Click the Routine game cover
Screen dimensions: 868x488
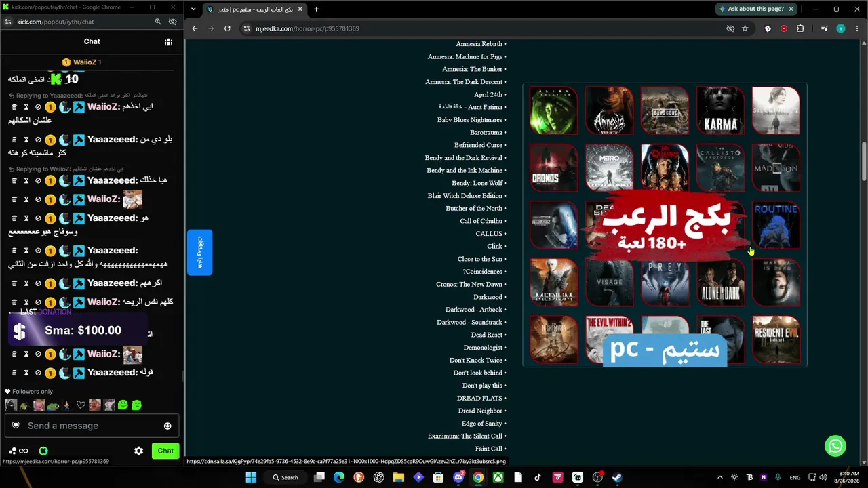point(776,225)
